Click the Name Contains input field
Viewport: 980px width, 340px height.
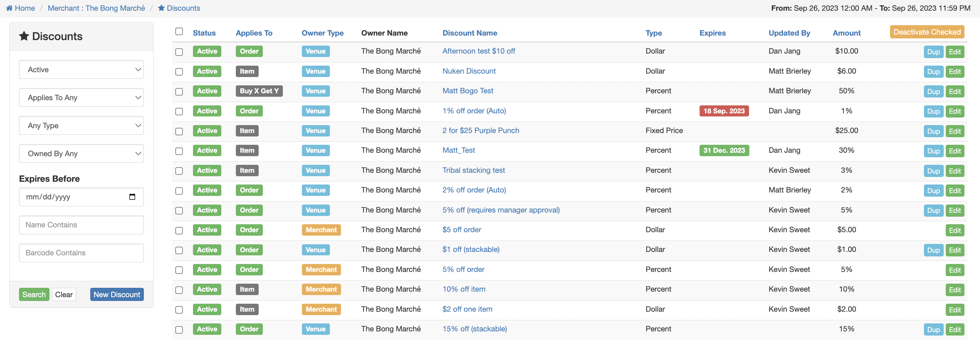click(81, 225)
